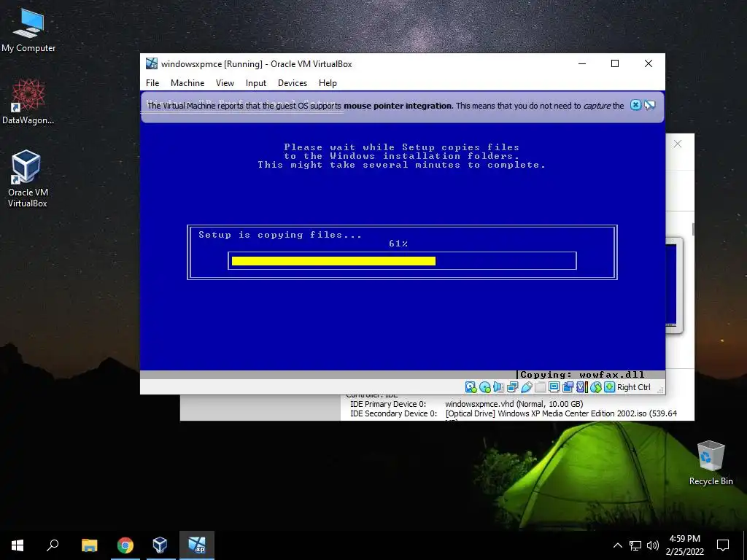Click 'IDE Primary Device 0:' label
Viewport: 747px width, 560px height.
tap(388, 404)
